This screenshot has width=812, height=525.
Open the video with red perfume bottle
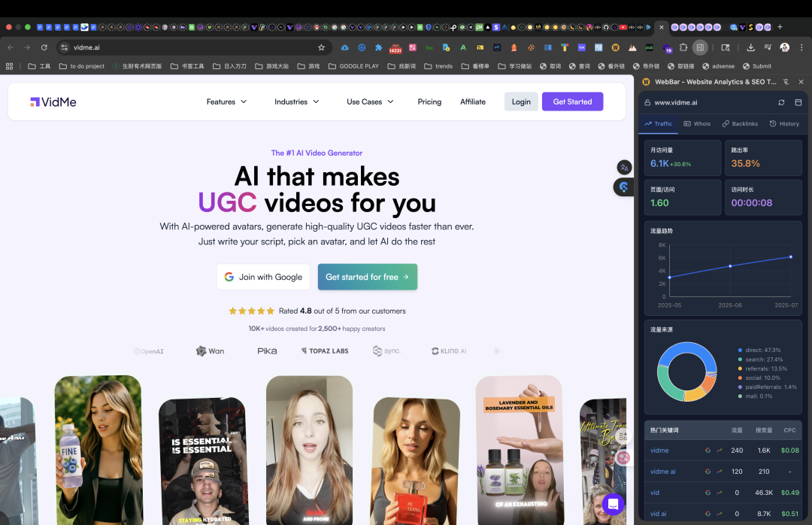[416, 461]
